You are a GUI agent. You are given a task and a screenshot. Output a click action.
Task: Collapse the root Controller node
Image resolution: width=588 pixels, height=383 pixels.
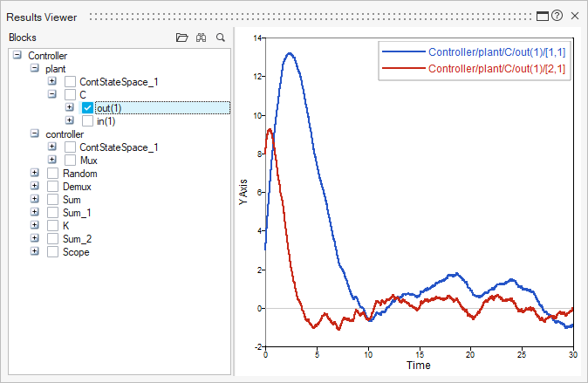pyautogui.click(x=17, y=55)
